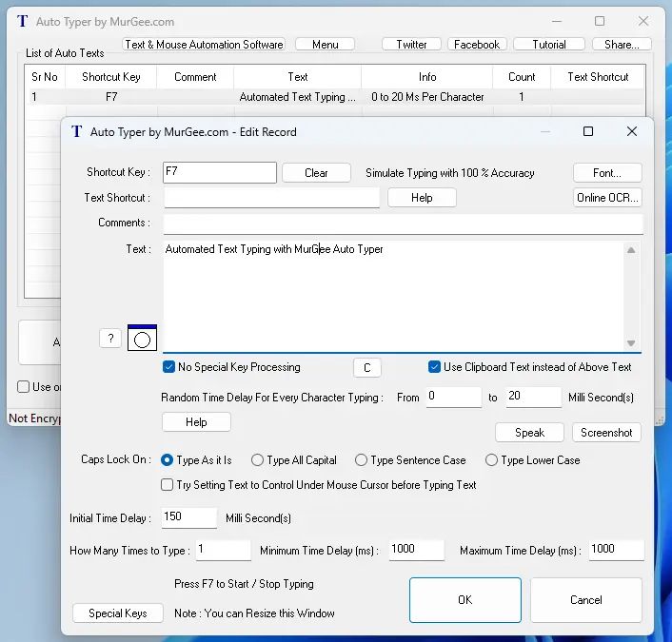Click the Cancel button in Edit Record
Screen dimensions: 672x642
point(585,599)
